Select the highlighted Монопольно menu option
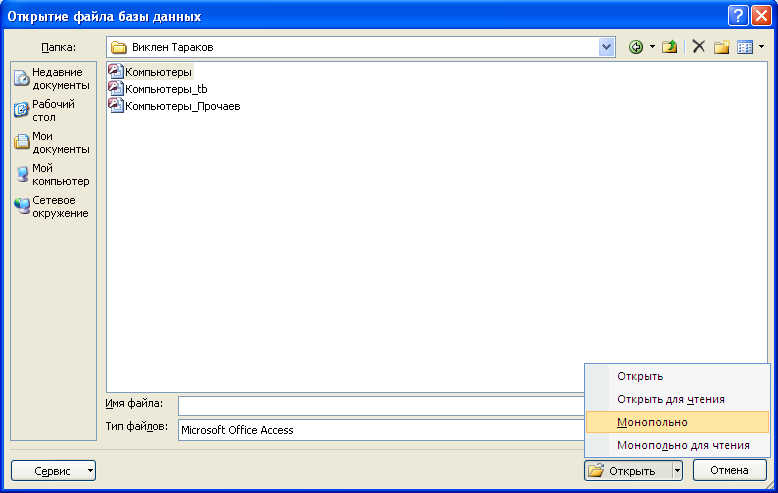The width and height of the screenshot is (778, 493). tap(677, 422)
